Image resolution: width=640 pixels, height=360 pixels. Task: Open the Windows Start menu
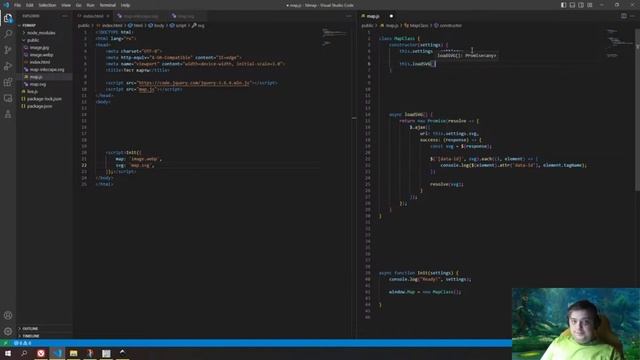pyautogui.click(x=8, y=353)
